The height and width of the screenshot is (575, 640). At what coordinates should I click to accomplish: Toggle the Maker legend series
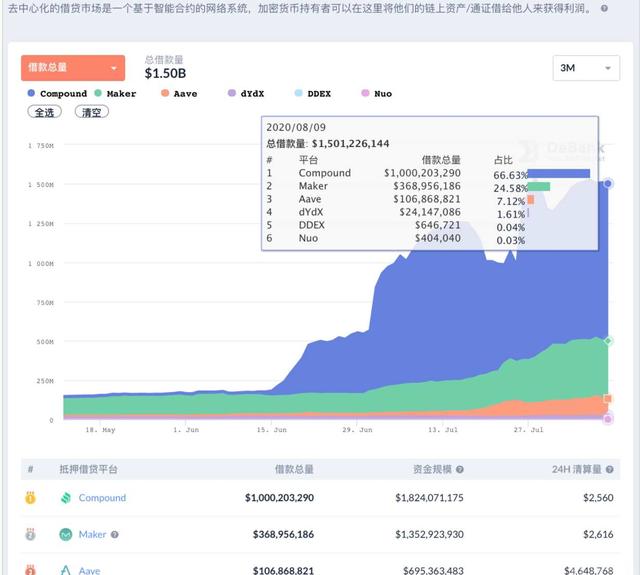click(116, 93)
